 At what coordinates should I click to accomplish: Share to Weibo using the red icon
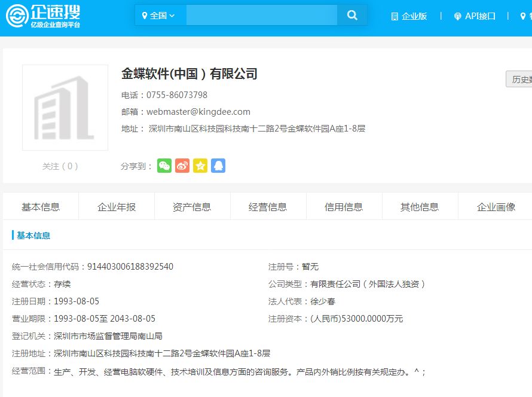[182, 166]
